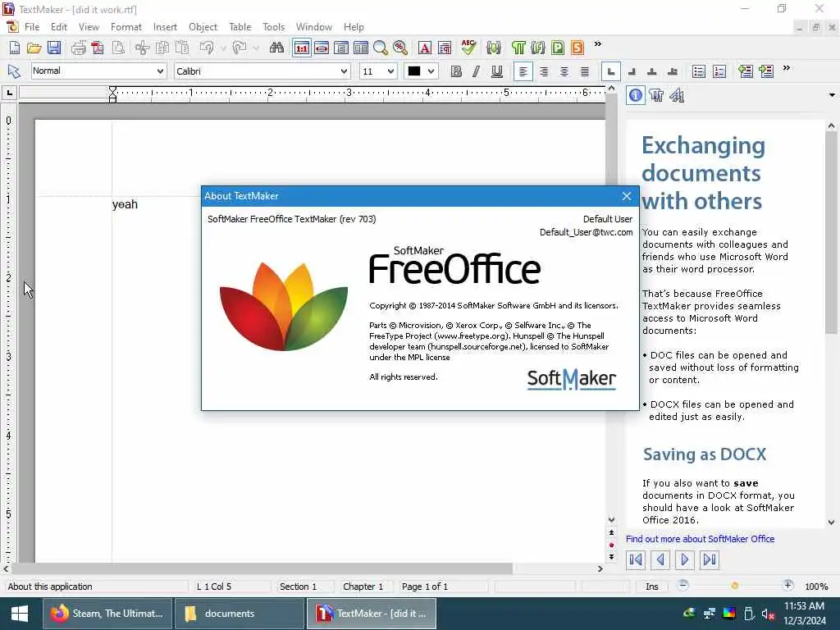This screenshot has width=840, height=630.
Task: Increase indent with the green right-arrow icon
Action: tap(766, 71)
